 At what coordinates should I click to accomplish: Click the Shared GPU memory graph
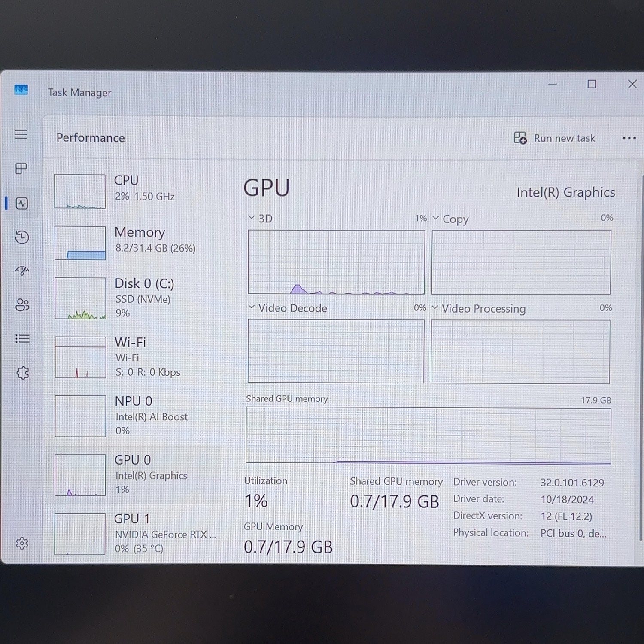click(428, 436)
